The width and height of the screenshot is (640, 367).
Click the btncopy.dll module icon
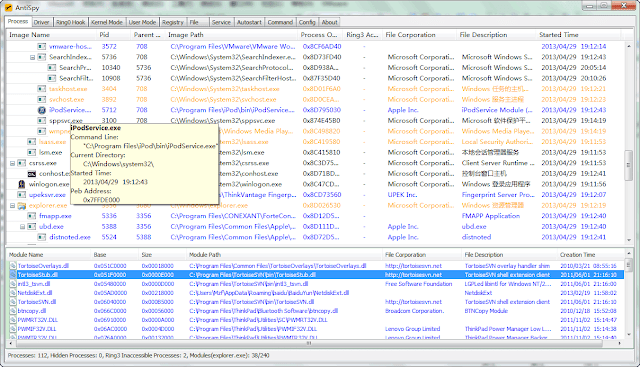click(13, 311)
